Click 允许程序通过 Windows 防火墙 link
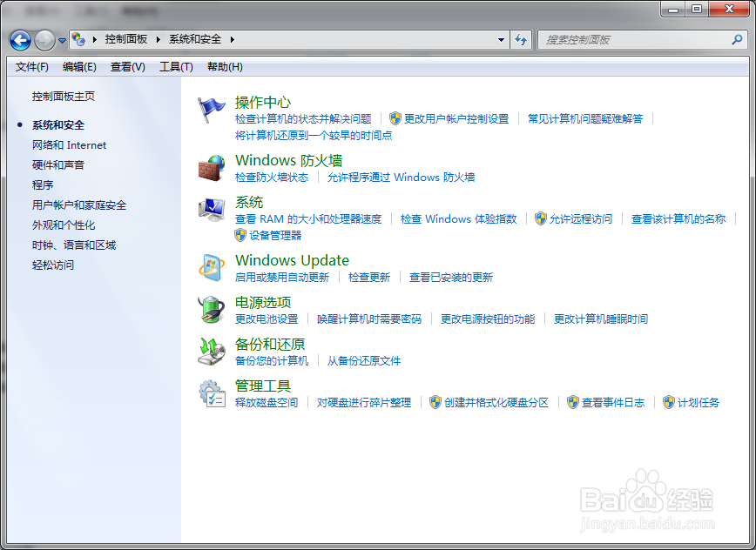This screenshot has width=756, height=550. point(401,178)
